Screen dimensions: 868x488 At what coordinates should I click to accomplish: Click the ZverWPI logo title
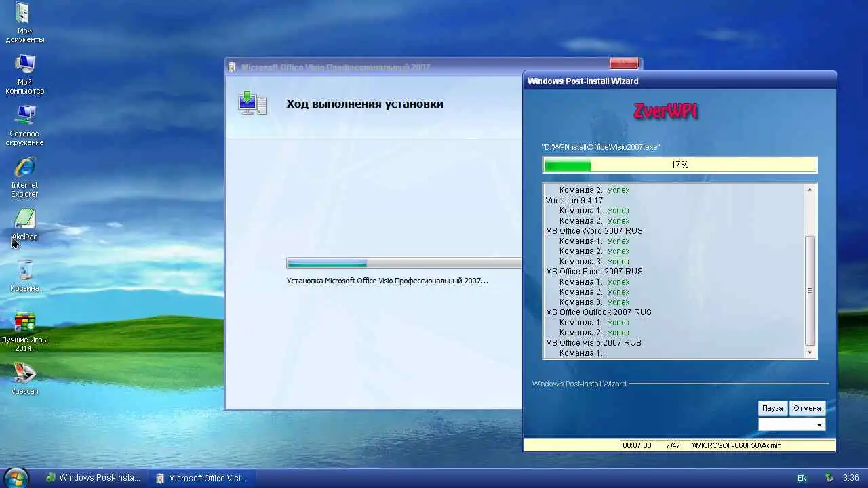pyautogui.click(x=665, y=111)
